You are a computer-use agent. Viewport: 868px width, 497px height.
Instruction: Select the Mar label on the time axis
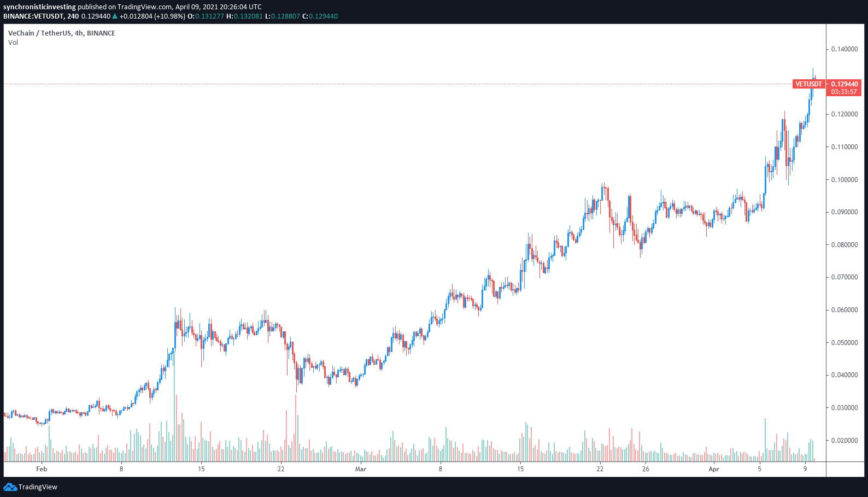[361, 469]
